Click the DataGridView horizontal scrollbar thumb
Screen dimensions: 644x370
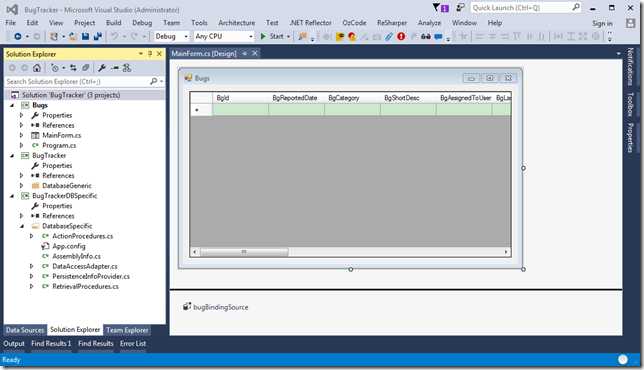pyautogui.click(x=244, y=252)
